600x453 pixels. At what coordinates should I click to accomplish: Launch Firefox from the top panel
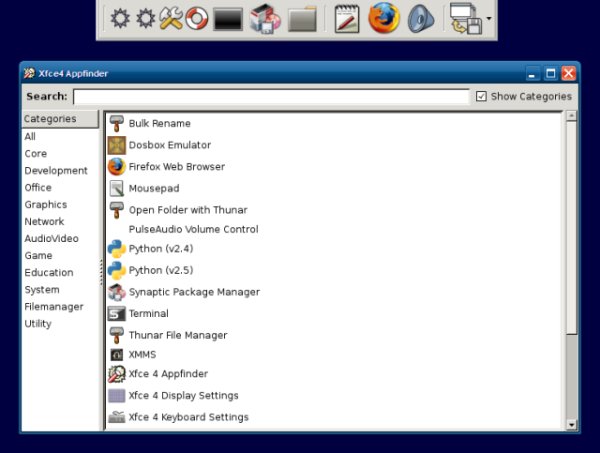coord(384,18)
